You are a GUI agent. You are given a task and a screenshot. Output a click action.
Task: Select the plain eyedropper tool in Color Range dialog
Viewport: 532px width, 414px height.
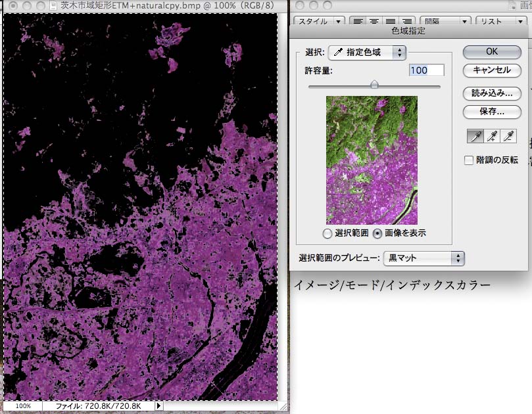tap(475, 136)
